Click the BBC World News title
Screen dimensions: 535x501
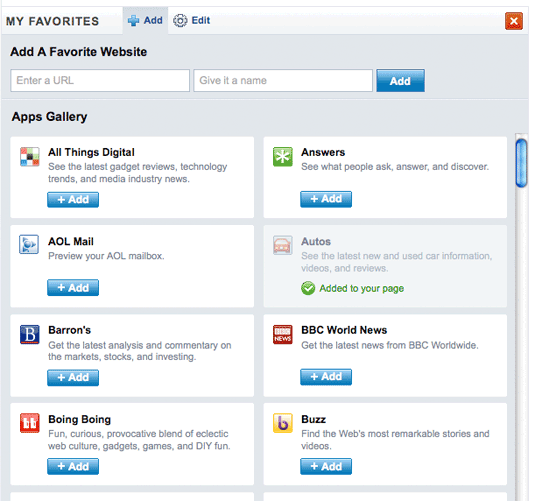[344, 330]
